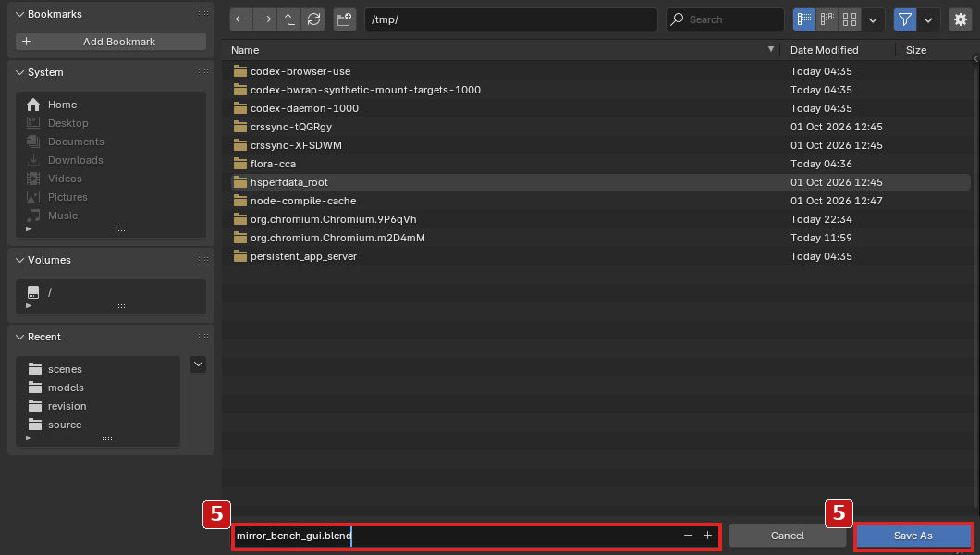
Task: Select the crssync-XFSDWM folder
Action: click(600, 145)
